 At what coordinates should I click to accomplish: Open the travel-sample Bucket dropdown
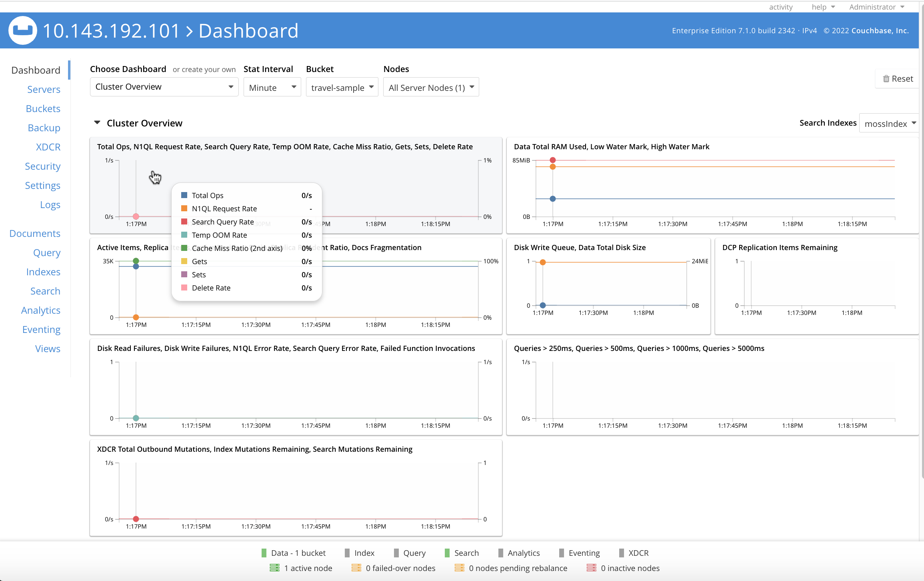342,87
